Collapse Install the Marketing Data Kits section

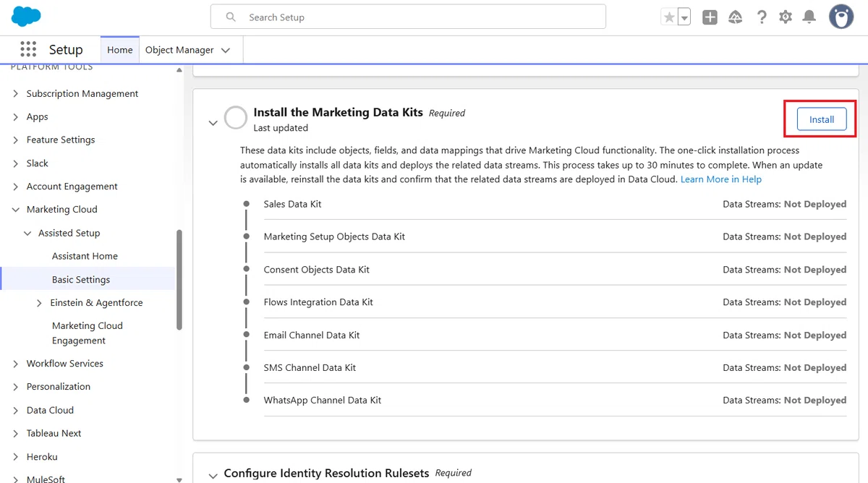213,123
